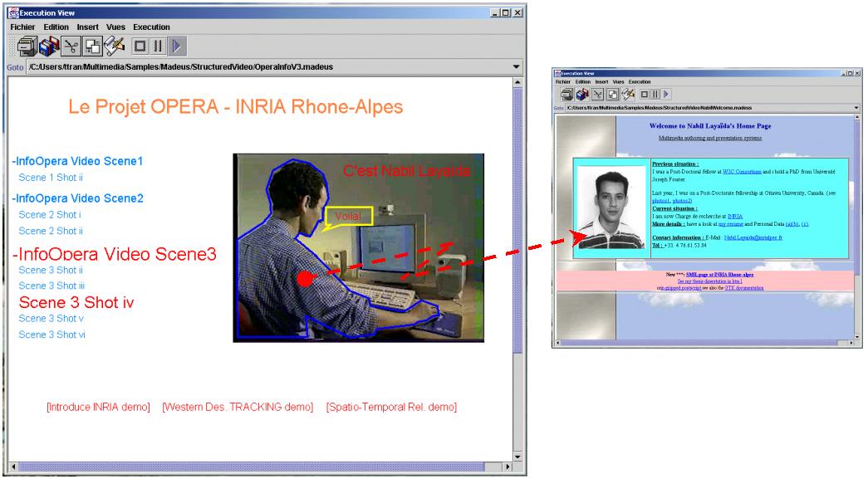Click the copy/duplicate windows icon
The height and width of the screenshot is (479, 868).
92,46
